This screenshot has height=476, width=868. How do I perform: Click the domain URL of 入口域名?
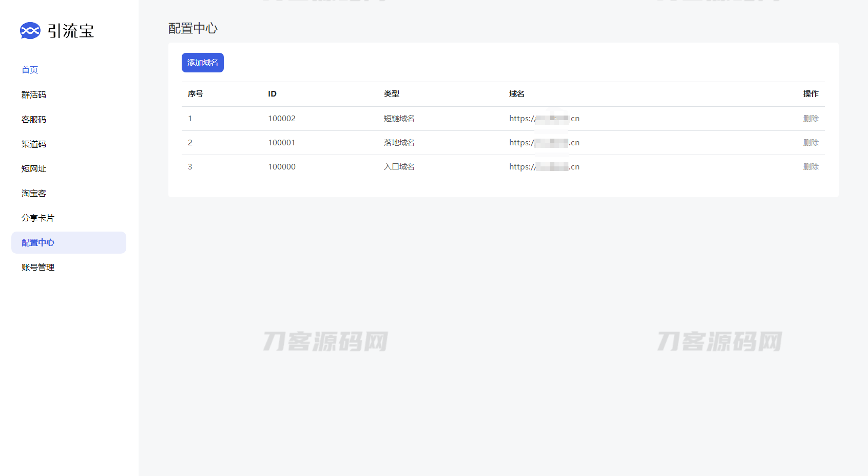pos(544,167)
